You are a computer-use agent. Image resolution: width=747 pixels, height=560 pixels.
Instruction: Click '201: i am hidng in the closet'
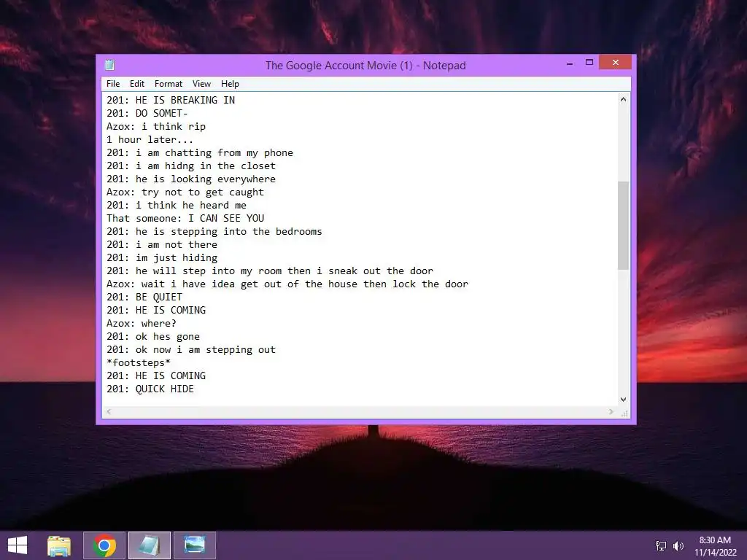191,166
